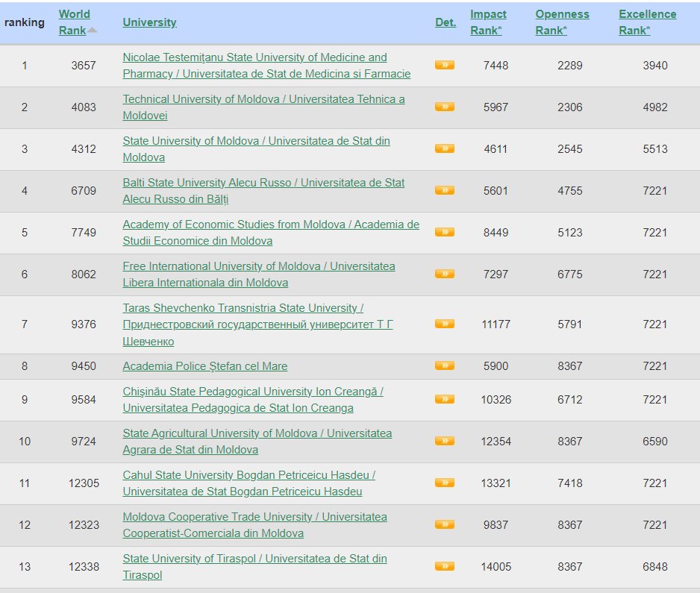700x593 pixels.
Task: Select impact rank value 4611
Action: click(x=496, y=149)
